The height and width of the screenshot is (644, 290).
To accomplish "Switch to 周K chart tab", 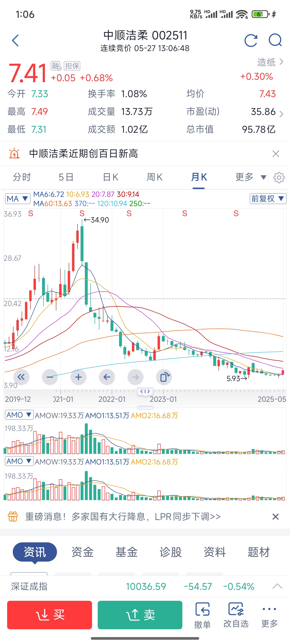I will pyautogui.click(x=155, y=177).
